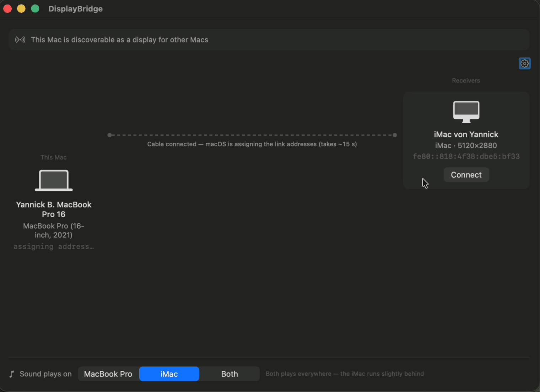The image size is (540, 392).
Task: Click the music note sound icon
Action: pos(12,374)
